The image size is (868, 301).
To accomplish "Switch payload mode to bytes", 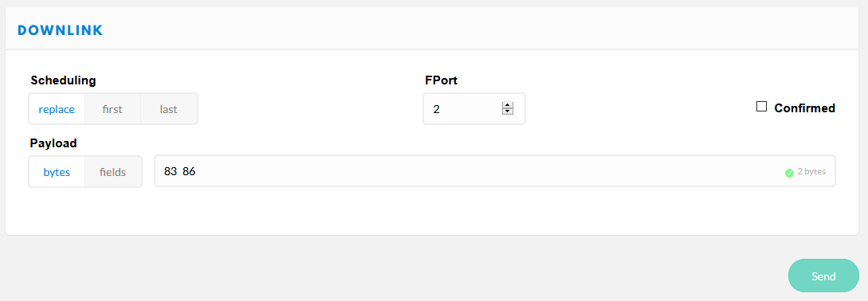I will [57, 172].
